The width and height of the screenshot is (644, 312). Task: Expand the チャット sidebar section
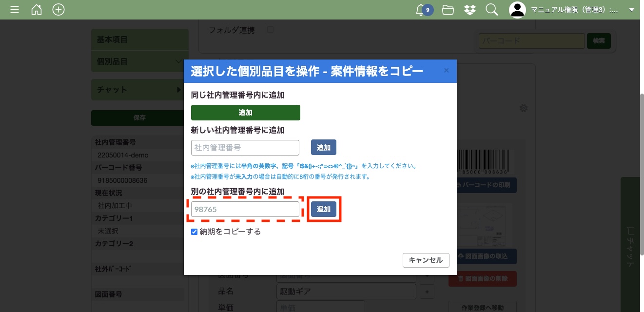point(139,90)
